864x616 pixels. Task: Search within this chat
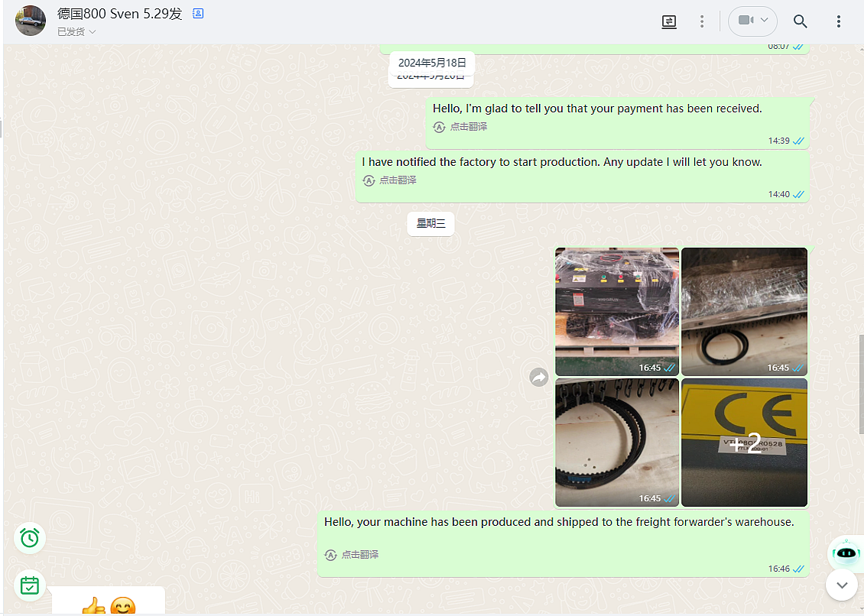point(800,21)
